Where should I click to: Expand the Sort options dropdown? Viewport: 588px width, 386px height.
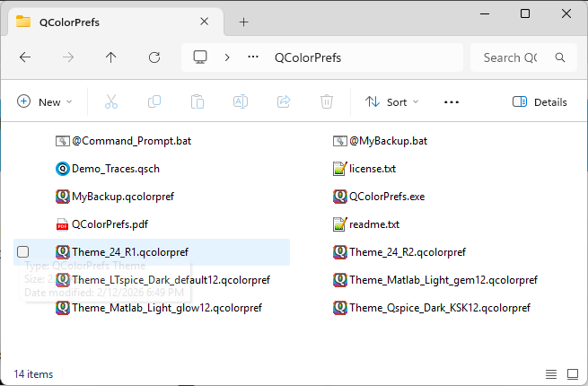(392, 102)
